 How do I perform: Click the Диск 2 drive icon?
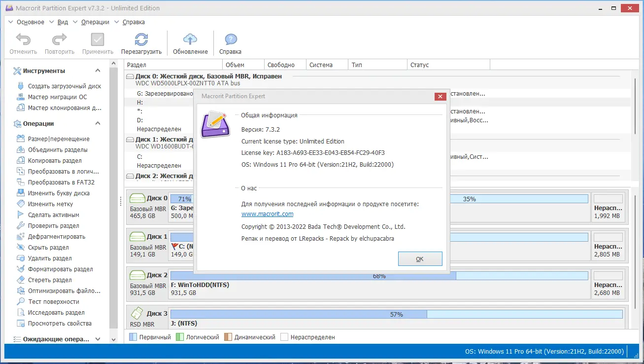[137, 275]
